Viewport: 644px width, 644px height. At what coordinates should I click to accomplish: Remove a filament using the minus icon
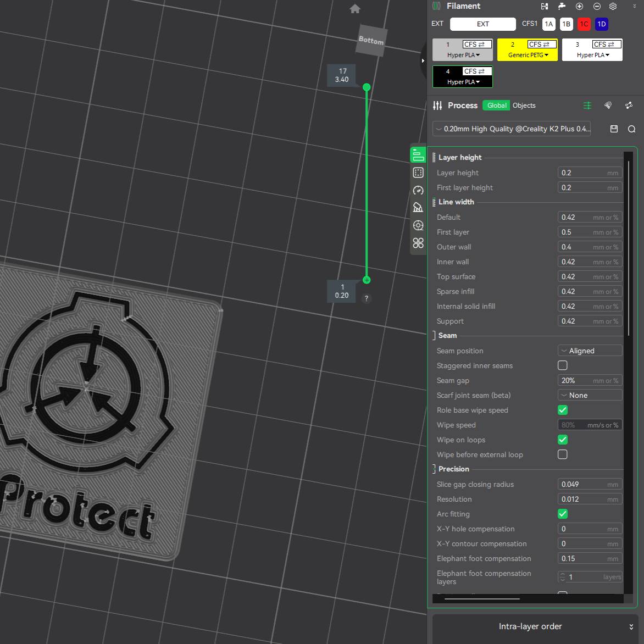tap(597, 6)
